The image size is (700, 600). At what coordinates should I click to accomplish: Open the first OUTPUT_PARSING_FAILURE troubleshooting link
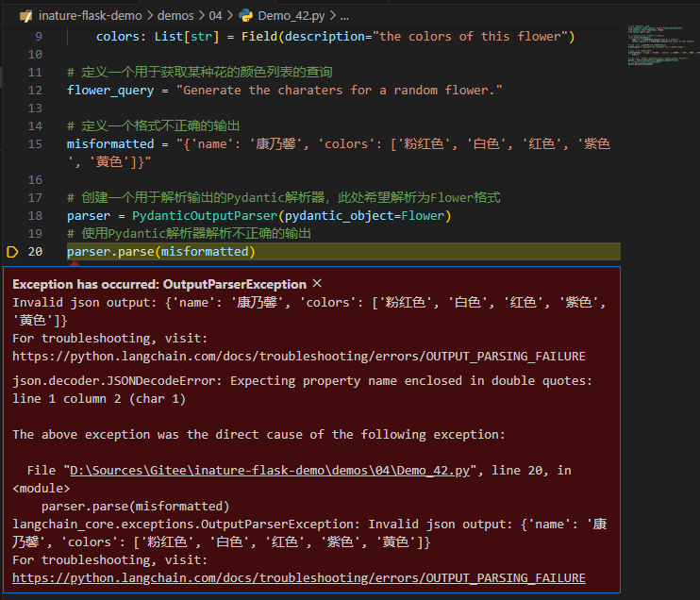point(299,356)
